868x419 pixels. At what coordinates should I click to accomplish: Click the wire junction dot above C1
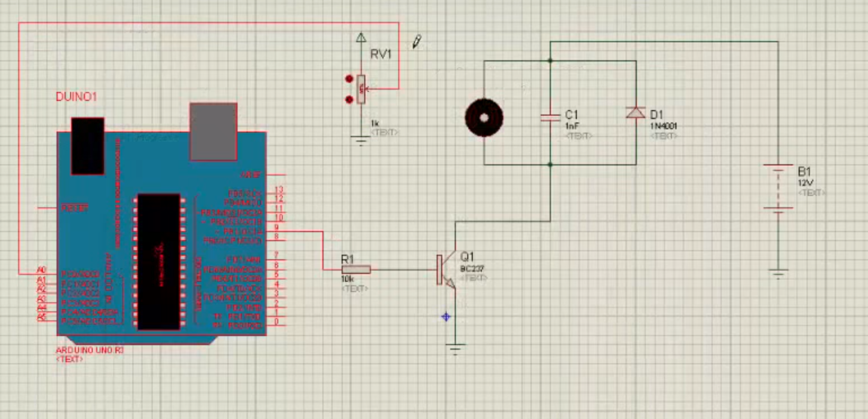click(551, 61)
